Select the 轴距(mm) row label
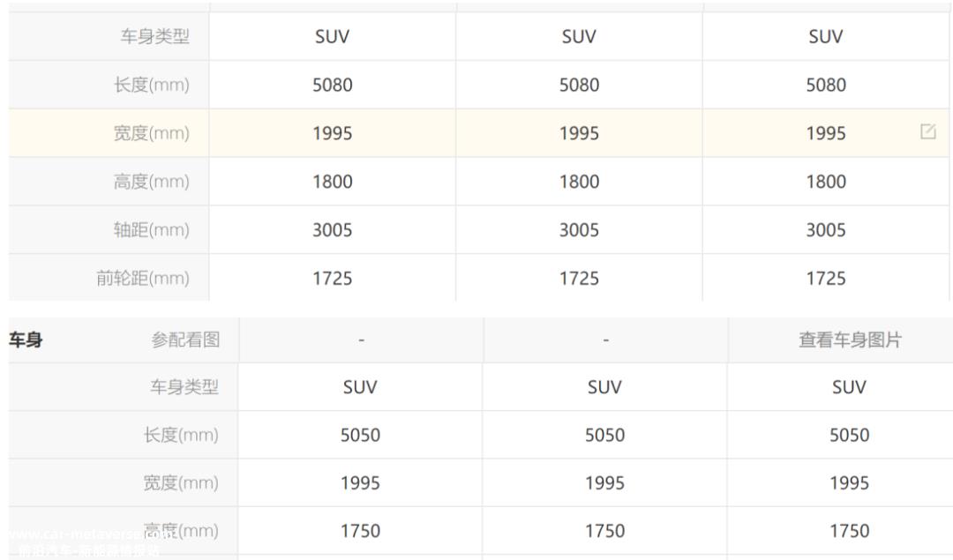953x560 pixels. [x=152, y=229]
